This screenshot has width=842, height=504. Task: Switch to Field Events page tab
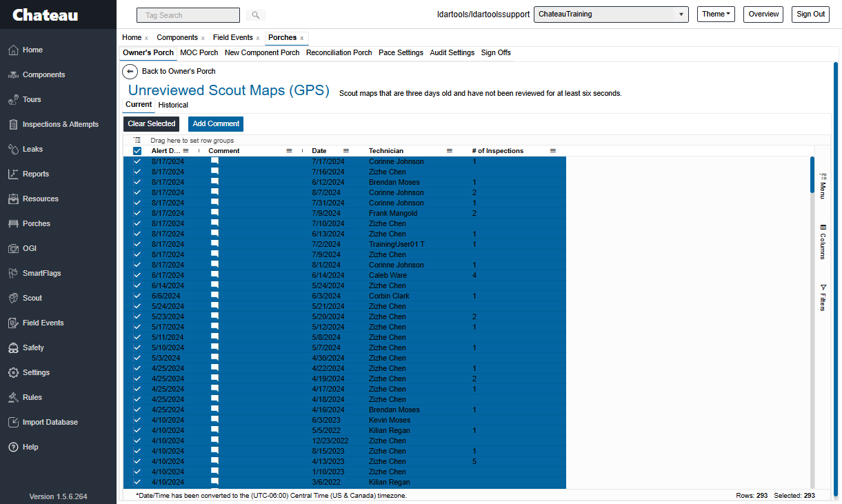[x=233, y=38]
